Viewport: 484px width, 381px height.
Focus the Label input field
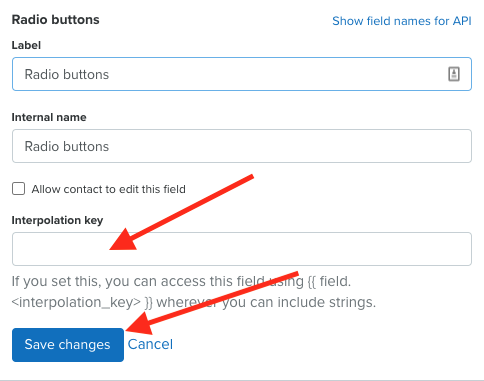coord(242,74)
